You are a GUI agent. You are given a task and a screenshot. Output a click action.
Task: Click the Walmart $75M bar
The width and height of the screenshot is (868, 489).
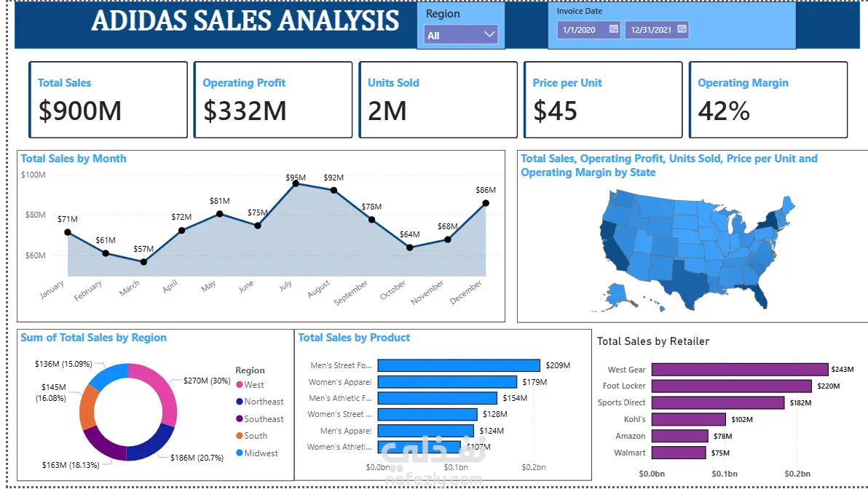coord(679,453)
